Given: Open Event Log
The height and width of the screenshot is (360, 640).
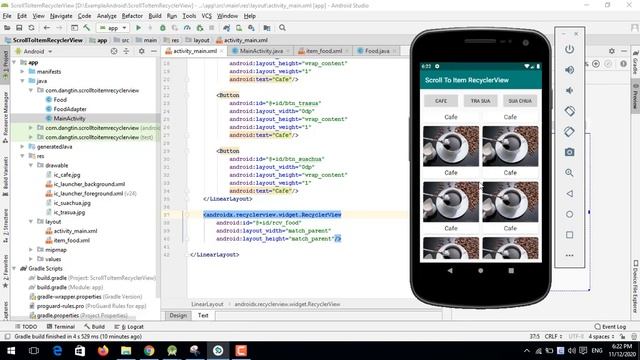Looking at the screenshot, I should [x=610, y=327].
